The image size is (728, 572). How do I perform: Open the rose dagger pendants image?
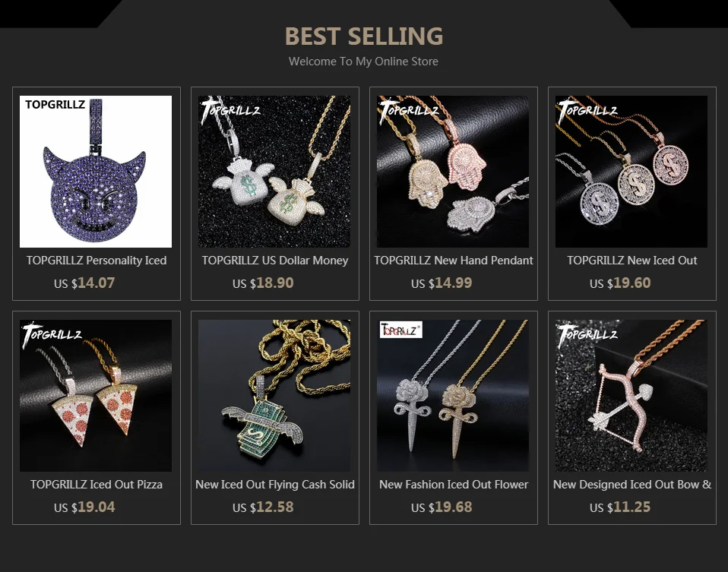tap(453, 396)
